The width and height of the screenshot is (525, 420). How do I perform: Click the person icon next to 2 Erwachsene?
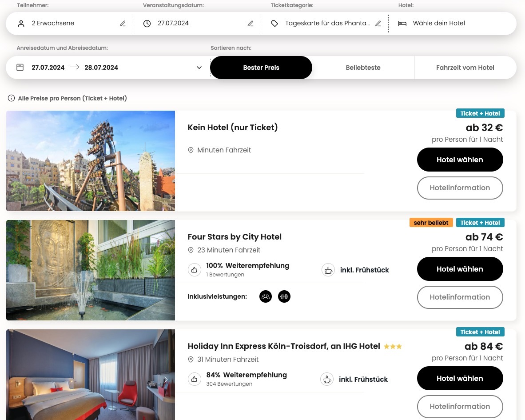point(21,24)
